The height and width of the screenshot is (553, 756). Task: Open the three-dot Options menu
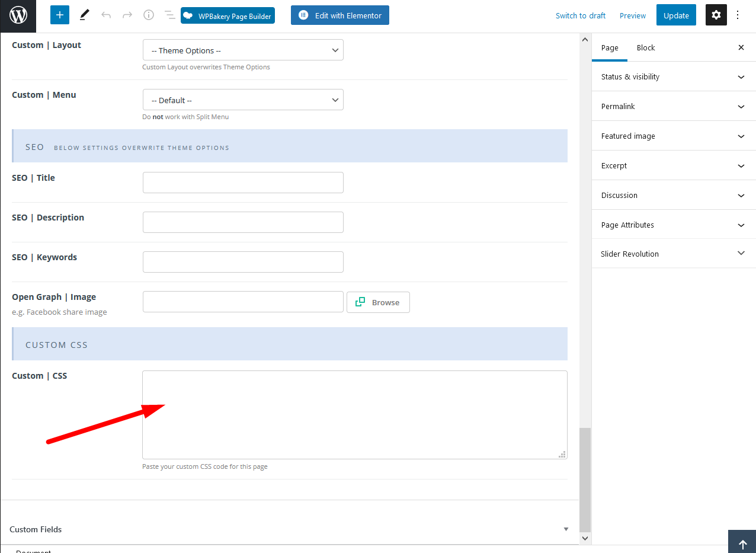pos(738,15)
